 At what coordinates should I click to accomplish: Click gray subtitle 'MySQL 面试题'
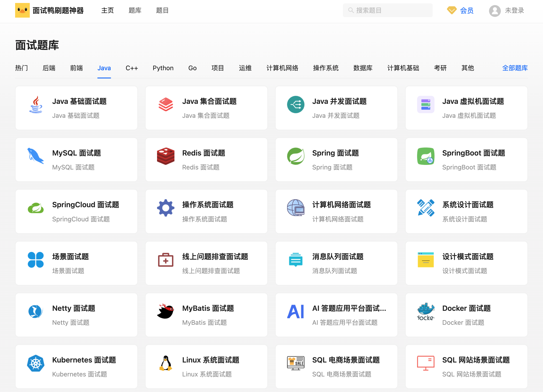(x=73, y=167)
